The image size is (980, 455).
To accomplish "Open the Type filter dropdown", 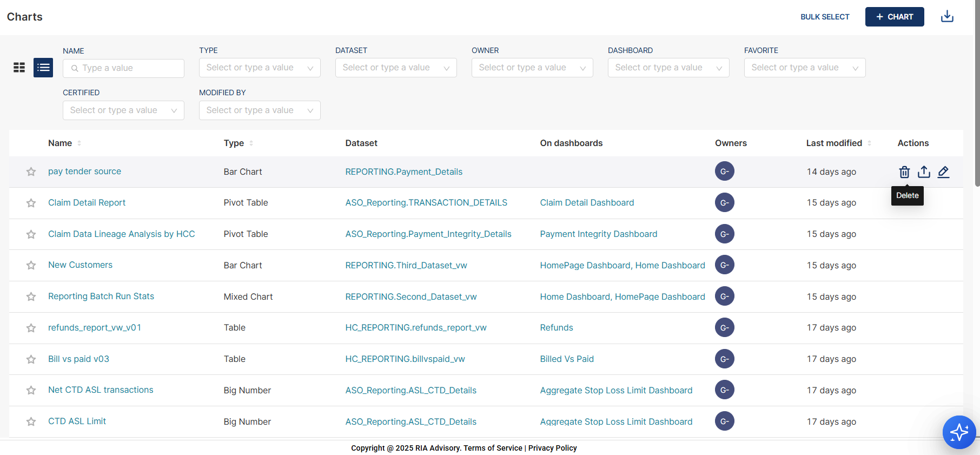I will (260, 68).
